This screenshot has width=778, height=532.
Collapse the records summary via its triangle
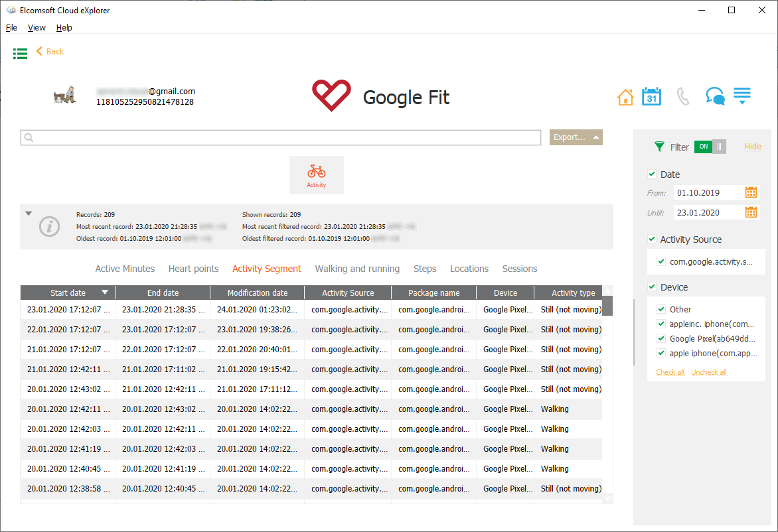(28, 213)
